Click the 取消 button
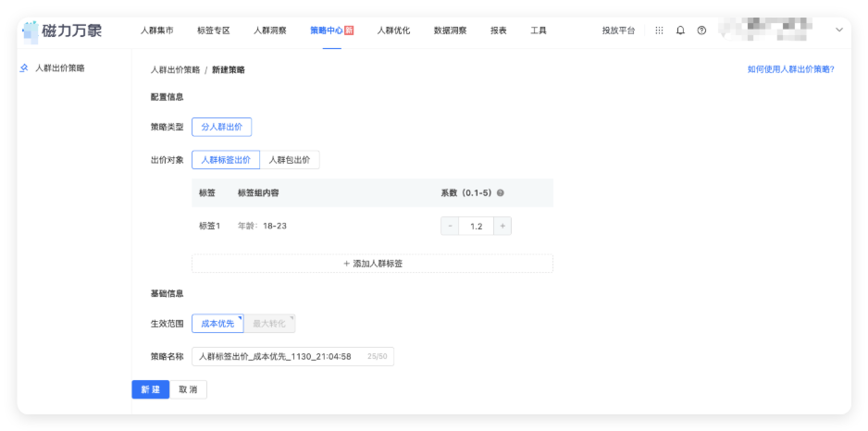This screenshot has height=431, width=868. coord(188,389)
